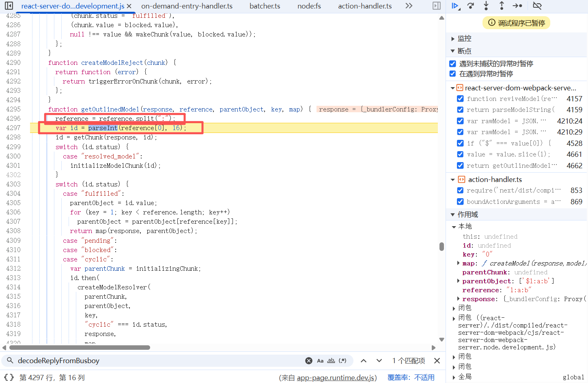Click the Step into function icon
This screenshot has height=383, width=588.
tap(486, 6)
